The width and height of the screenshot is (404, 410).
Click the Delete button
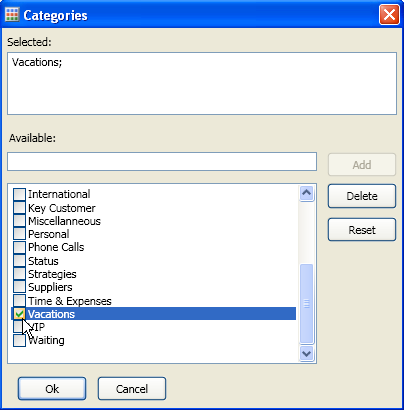362,196
